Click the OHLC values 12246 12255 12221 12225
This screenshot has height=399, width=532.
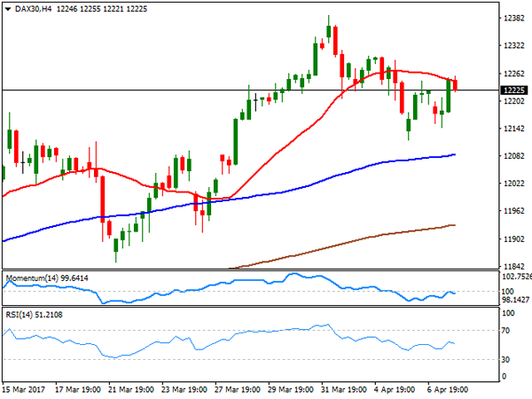coord(102,9)
